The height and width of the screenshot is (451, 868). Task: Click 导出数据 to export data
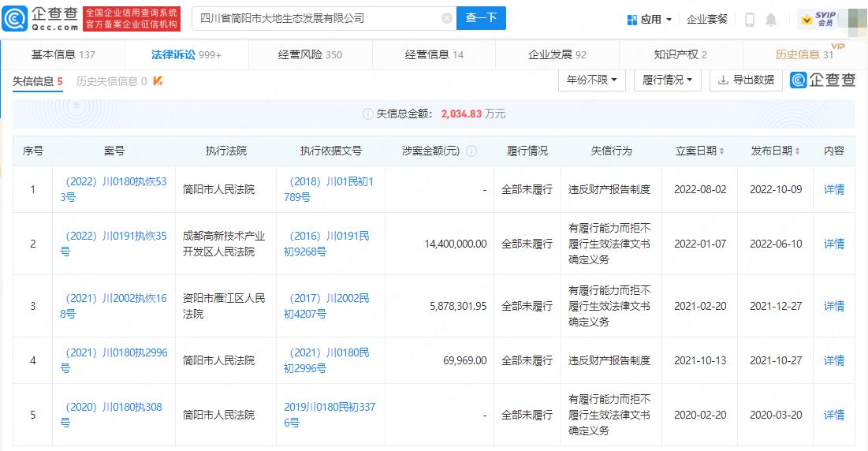click(746, 80)
